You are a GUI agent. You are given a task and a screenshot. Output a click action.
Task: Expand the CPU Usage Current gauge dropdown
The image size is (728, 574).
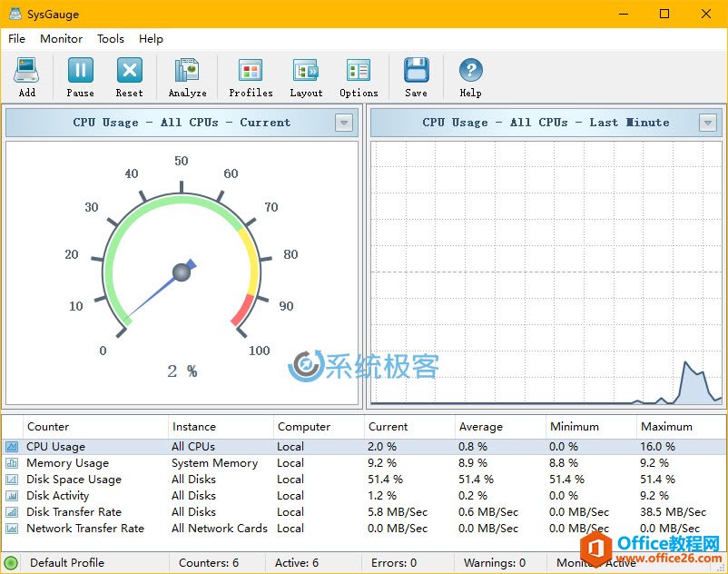pyautogui.click(x=344, y=123)
